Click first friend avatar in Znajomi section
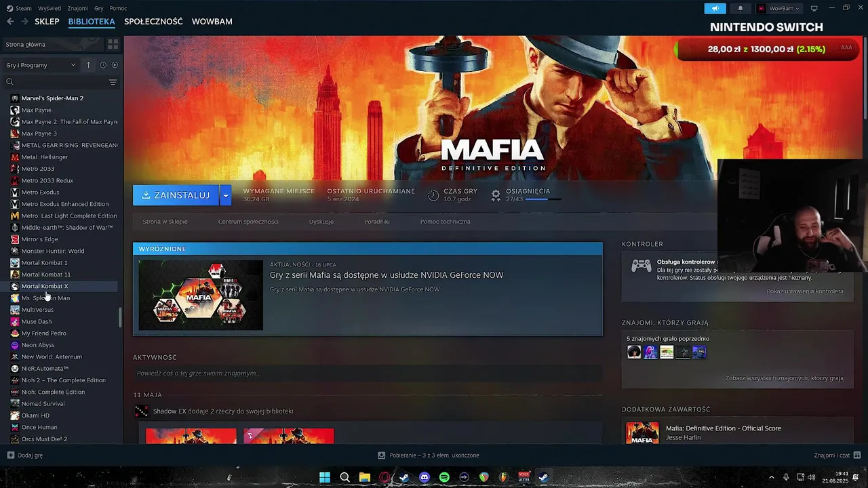Viewport: 868px width, 488px height. click(634, 352)
